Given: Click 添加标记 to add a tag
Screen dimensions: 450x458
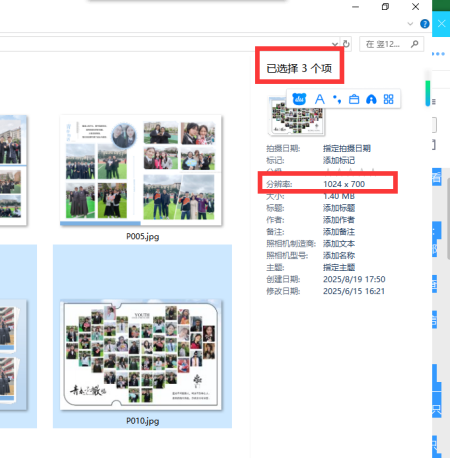Looking at the screenshot, I should coord(339,160).
